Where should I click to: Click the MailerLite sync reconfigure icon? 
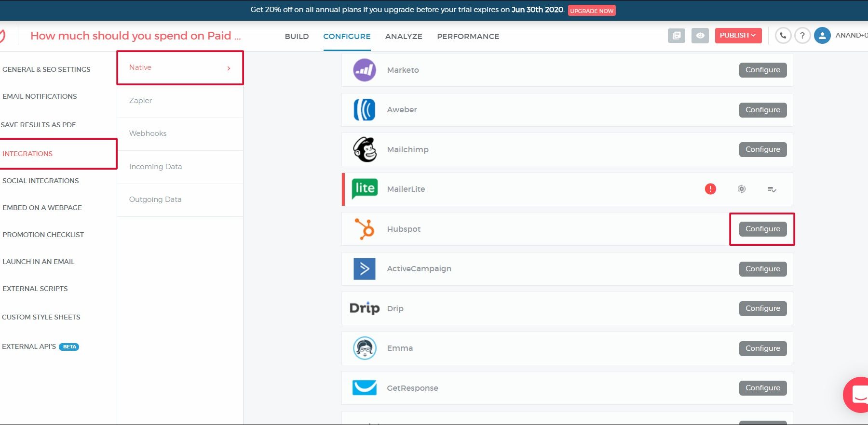pos(742,189)
